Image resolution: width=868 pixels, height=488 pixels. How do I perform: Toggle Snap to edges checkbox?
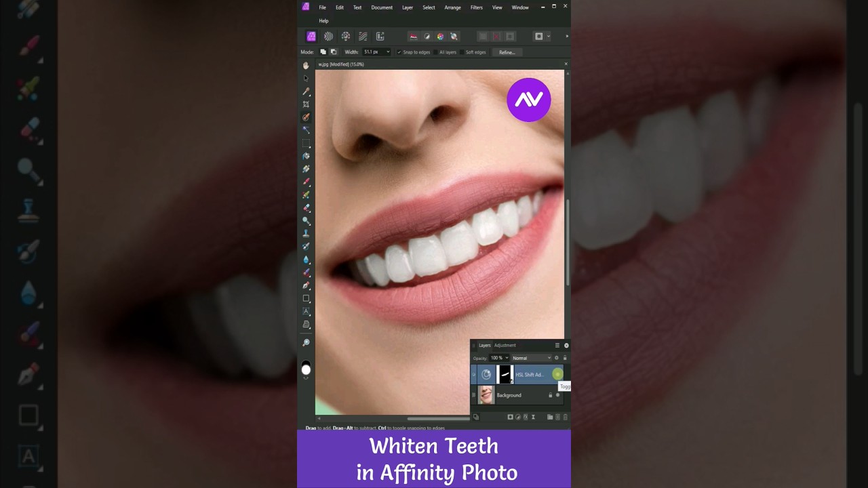(x=399, y=52)
